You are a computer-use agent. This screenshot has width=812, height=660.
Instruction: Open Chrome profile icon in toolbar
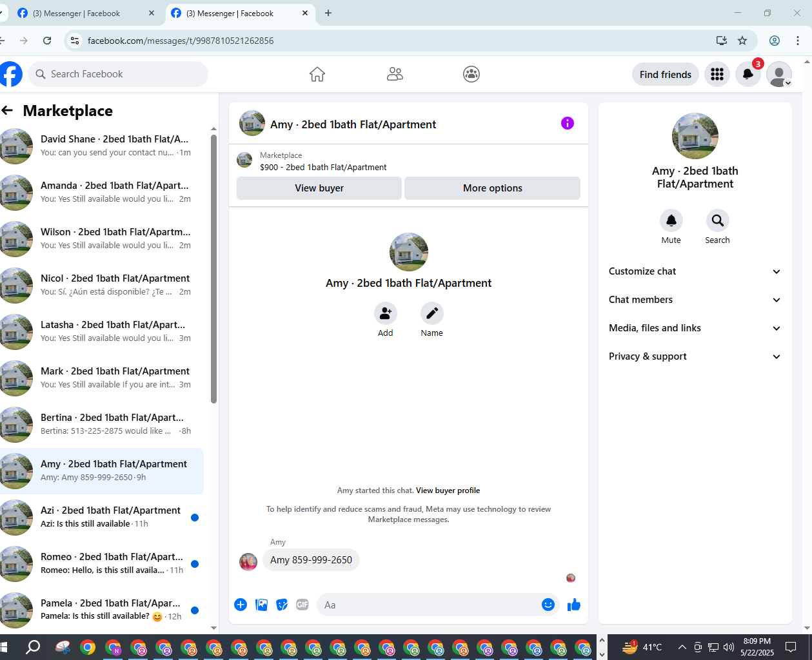pyautogui.click(x=775, y=41)
